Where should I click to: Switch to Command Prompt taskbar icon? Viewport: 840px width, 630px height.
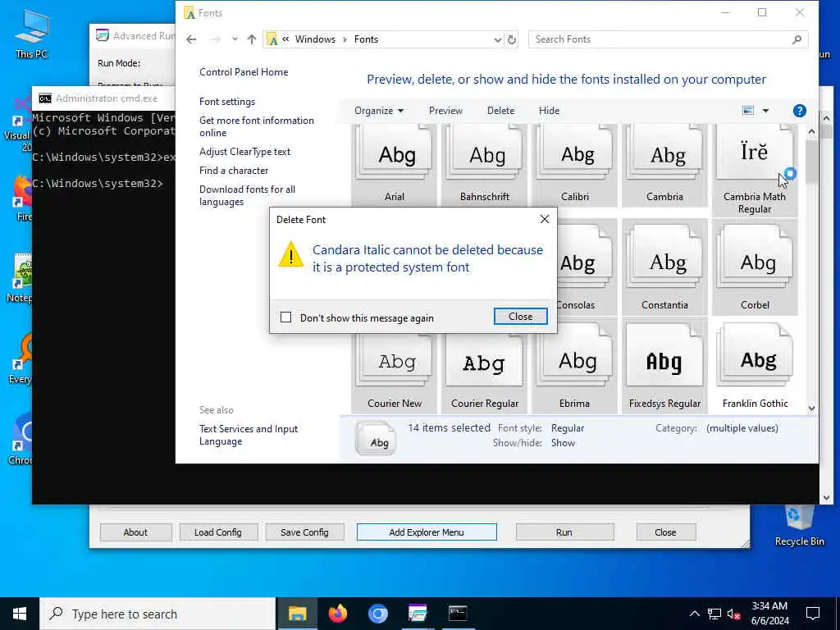pos(458,614)
